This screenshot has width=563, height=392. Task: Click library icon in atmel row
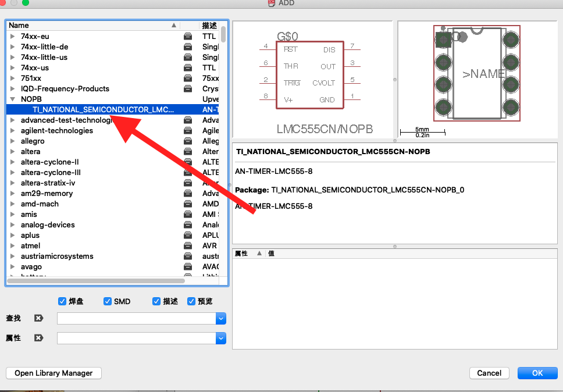pos(187,245)
